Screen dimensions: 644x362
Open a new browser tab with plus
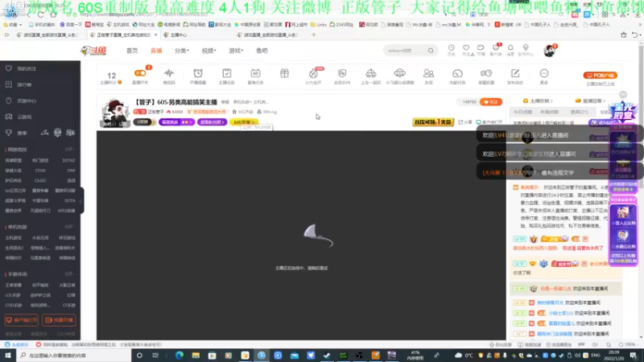coord(313,35)
